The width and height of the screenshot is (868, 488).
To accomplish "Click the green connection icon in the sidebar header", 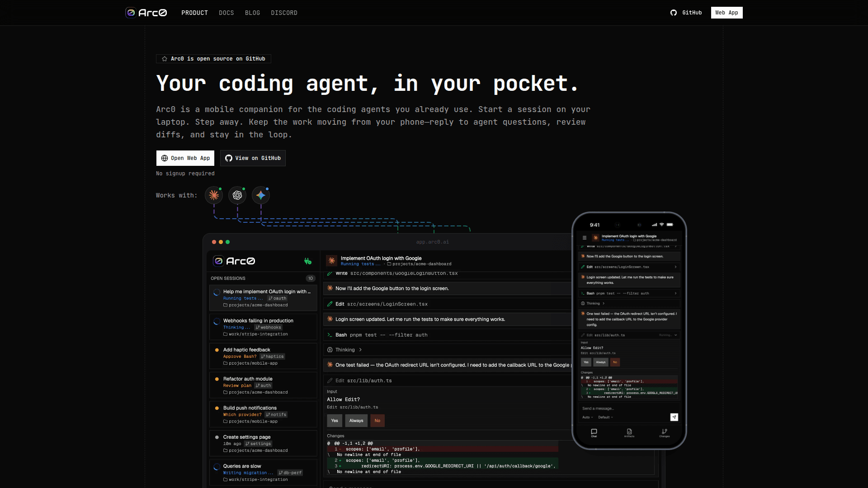I will 308,261.
